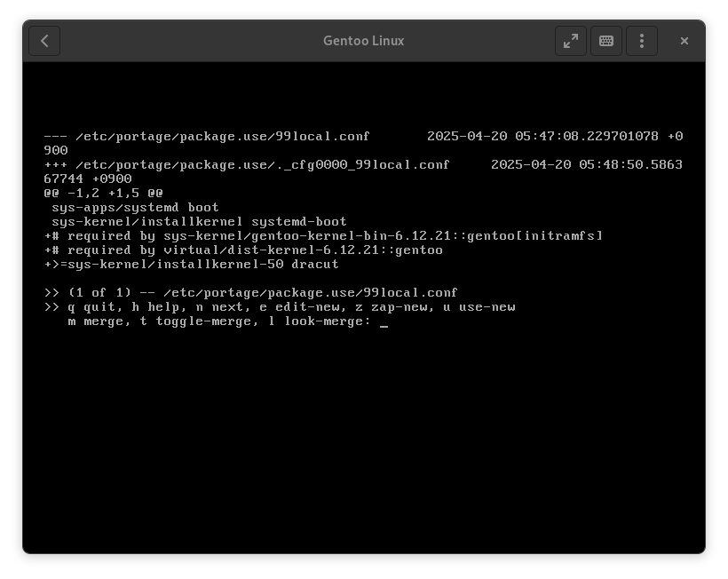Enter fullscreen mode with the expand icon
The image size is (728, 579).
click(571, 41)
